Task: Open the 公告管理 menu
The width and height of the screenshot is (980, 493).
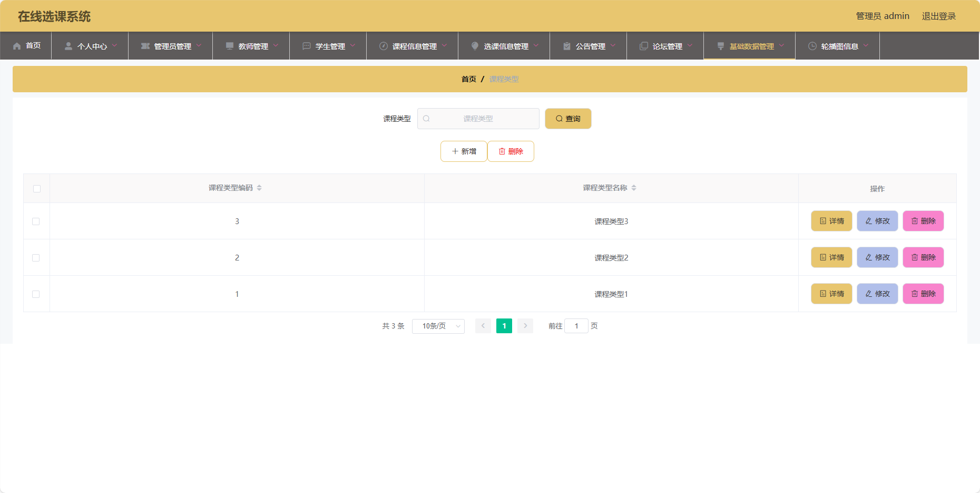Action: 589,46
